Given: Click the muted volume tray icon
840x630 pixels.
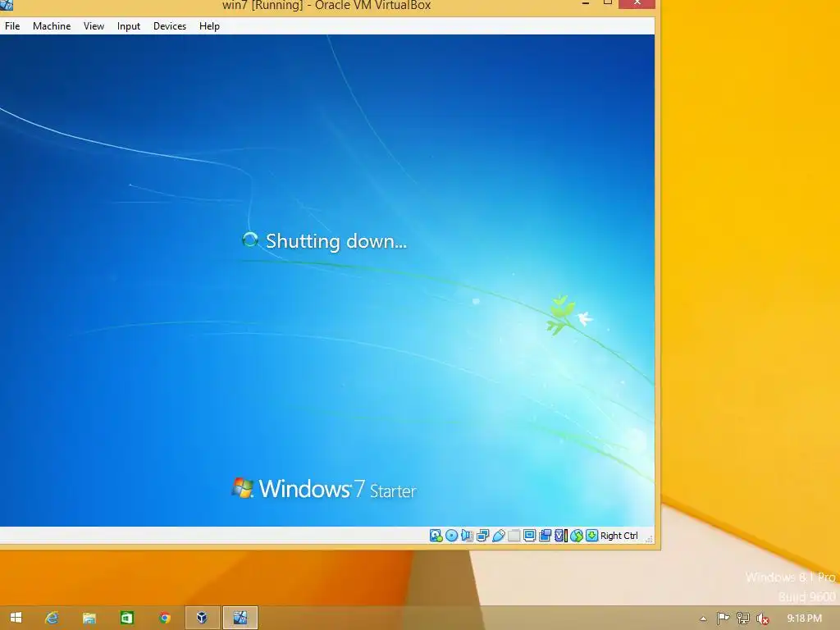Looking at the screenshot, I should pos(762,619).
